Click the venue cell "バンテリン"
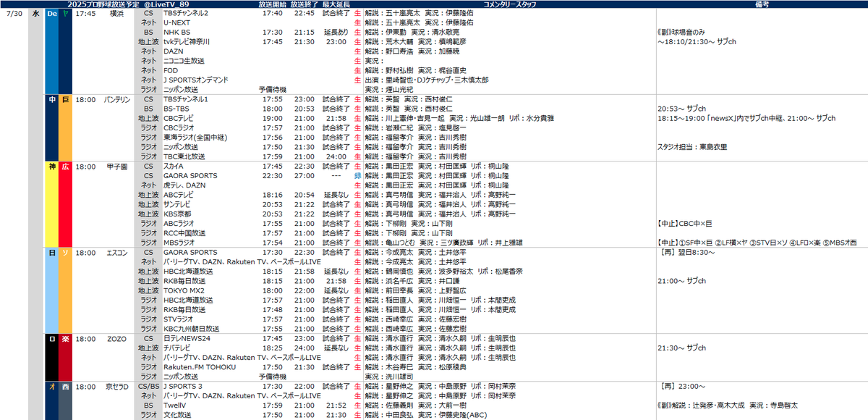868x420 pixels. tap(117, 99)
